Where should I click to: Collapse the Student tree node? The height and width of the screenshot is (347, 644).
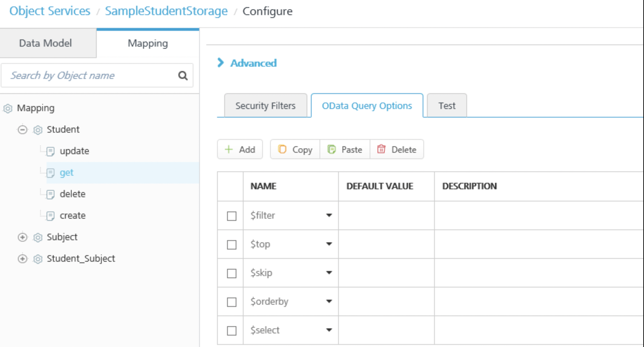click(23, 129)
